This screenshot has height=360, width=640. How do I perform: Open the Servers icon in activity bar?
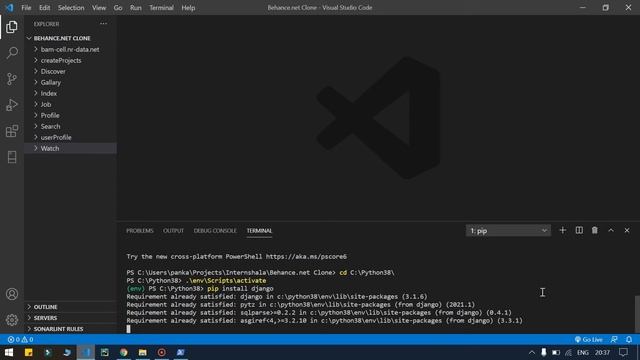point(12,157)
